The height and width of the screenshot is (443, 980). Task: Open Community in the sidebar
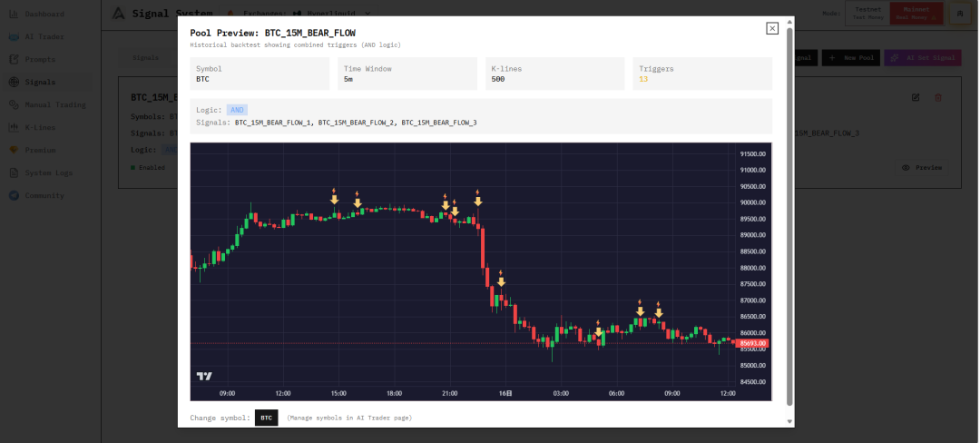(x=44, y=195)
